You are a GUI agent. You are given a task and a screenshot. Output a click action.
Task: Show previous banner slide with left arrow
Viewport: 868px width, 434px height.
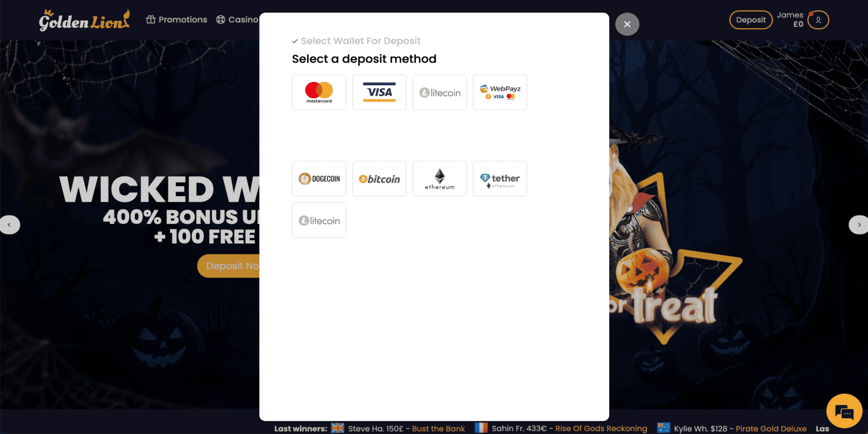tap(9, 225)
